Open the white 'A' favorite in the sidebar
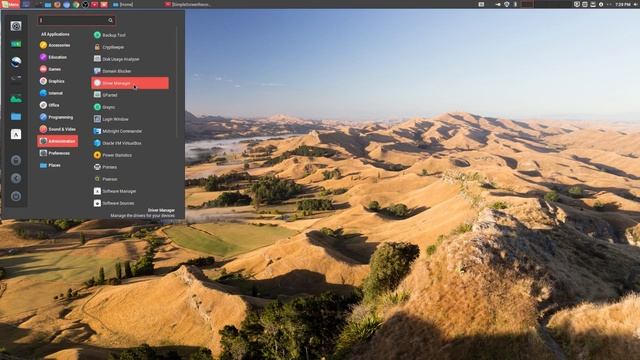This screenshot has width=640, height=360. tap(16, 134)
